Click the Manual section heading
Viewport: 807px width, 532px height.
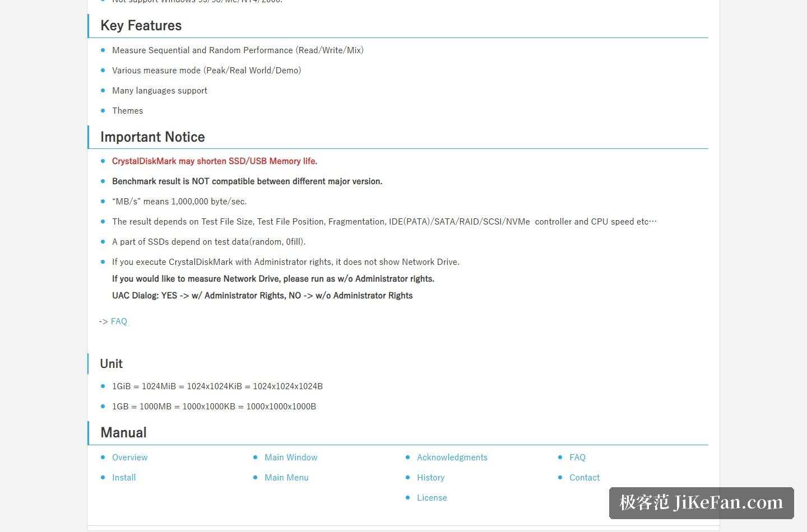pyautogui.click(x=123, y=433)
